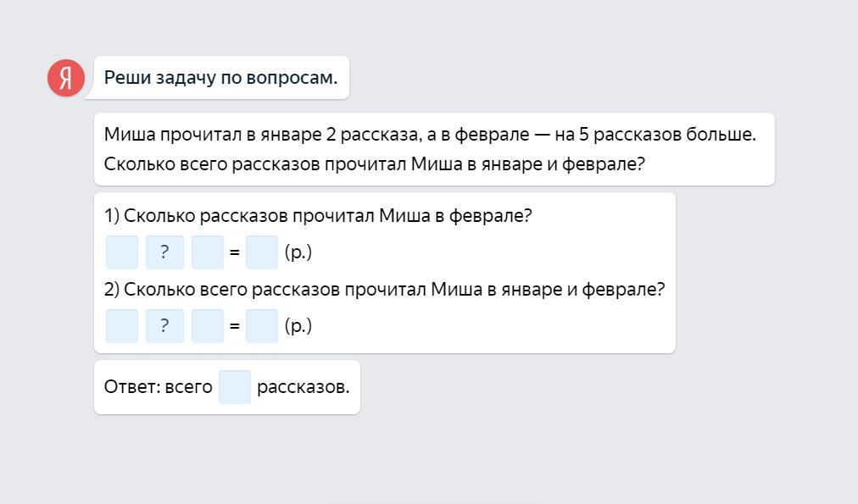This screenshot has height=504, width=858.
Task: Click the "Ответ: всего" label
Action: click(158, 387)
